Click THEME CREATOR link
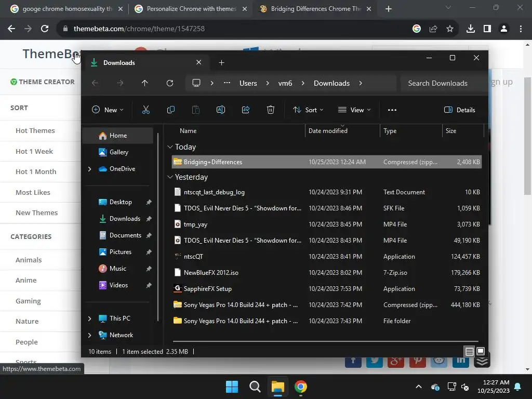This screenshot has height=399, width=532. (x=43, y=82)
